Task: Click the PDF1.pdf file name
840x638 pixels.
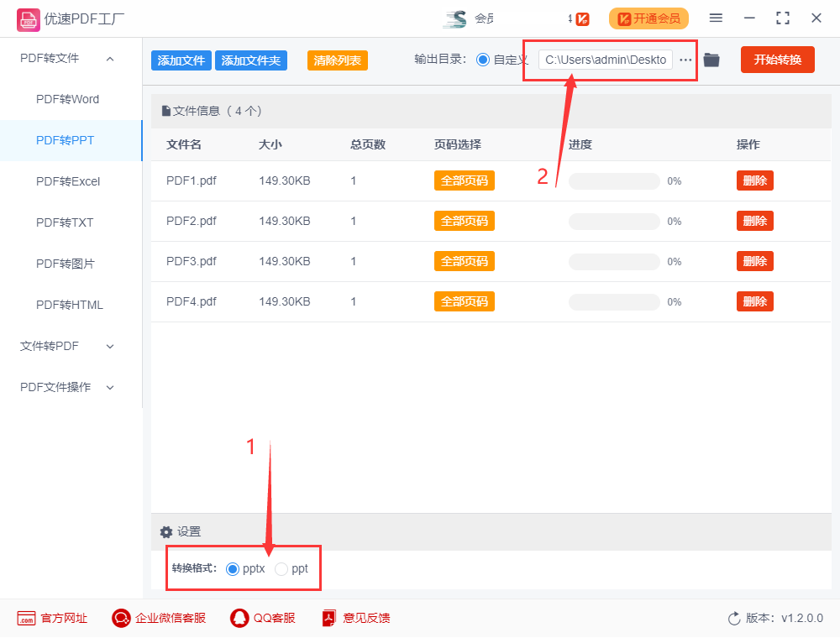Action: pyautogui.click(x=192, y=181)
